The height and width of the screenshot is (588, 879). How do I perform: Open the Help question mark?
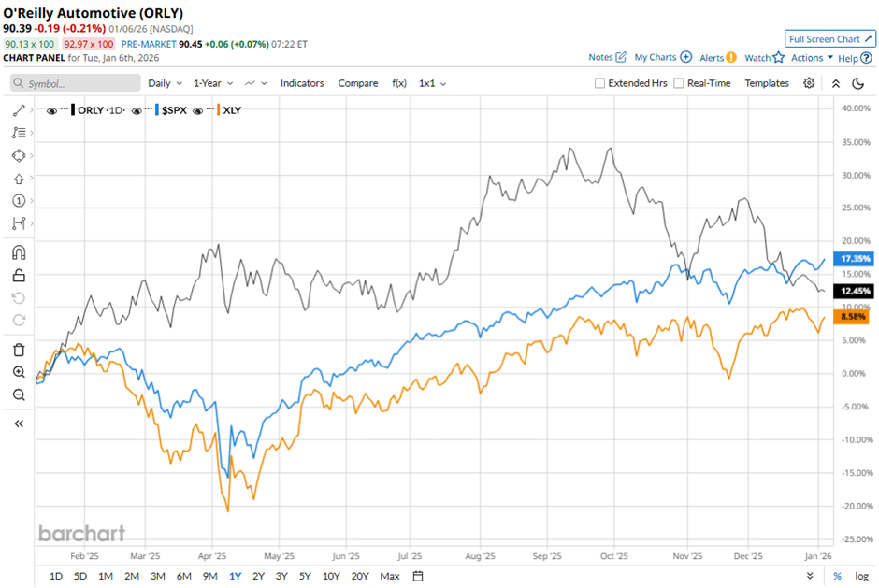coord(867,58)
